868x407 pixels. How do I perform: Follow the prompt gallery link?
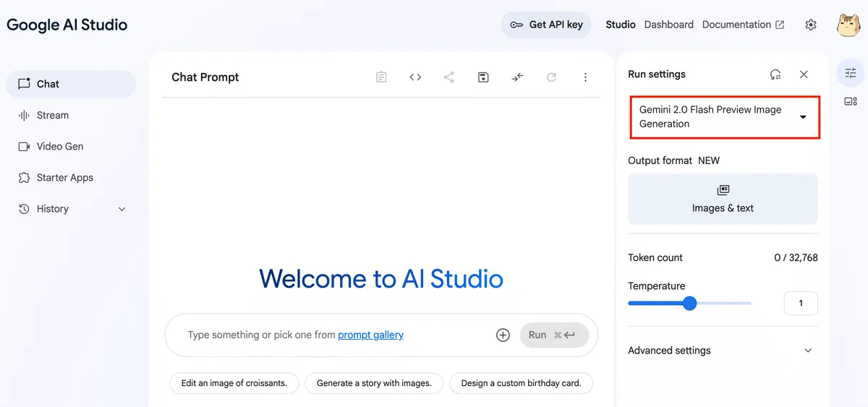[x=371, y=335]
